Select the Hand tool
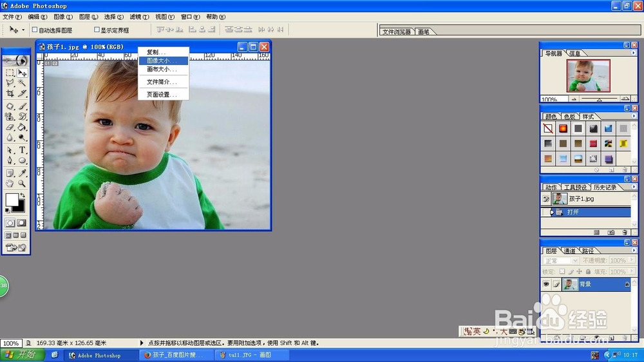The width and height of the screenshot is (644, 362). tap(10, 184)
